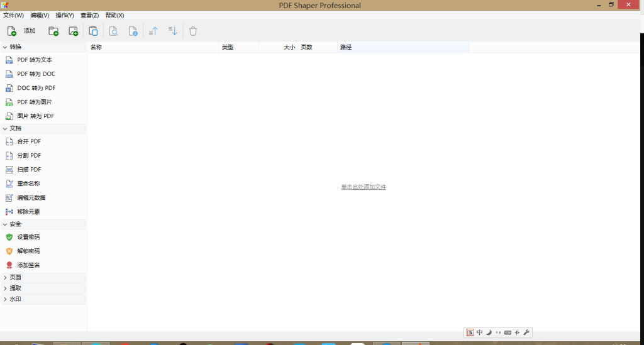
Task: Open IME settings wrench icon
Action: (526, 332)
